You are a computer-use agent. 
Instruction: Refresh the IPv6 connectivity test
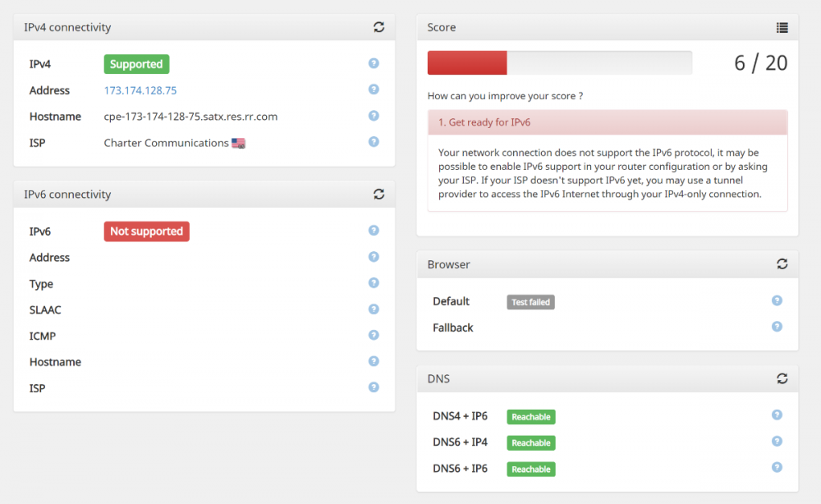(378, 195)
